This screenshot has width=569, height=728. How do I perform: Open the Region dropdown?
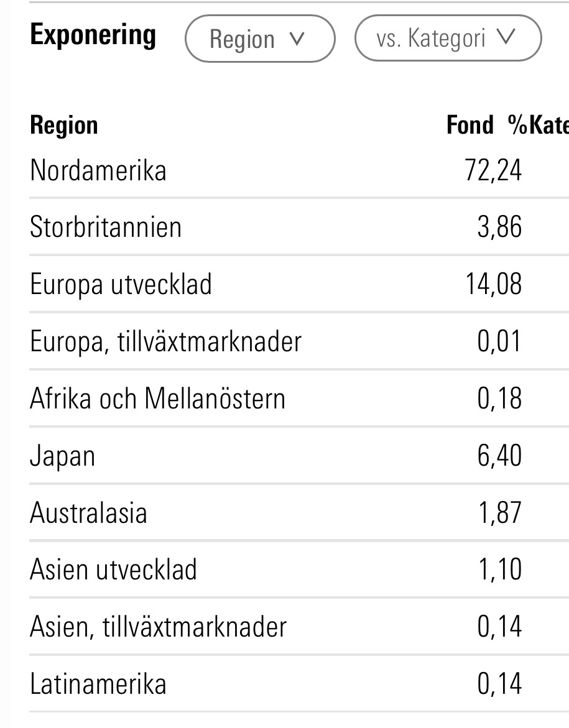(x=259, y=39)
